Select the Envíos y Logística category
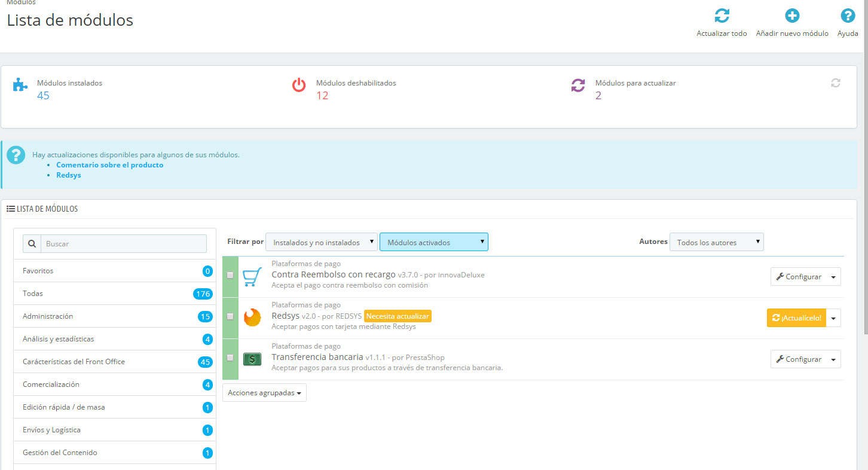868x470 pixels. [x=115, y=430]
